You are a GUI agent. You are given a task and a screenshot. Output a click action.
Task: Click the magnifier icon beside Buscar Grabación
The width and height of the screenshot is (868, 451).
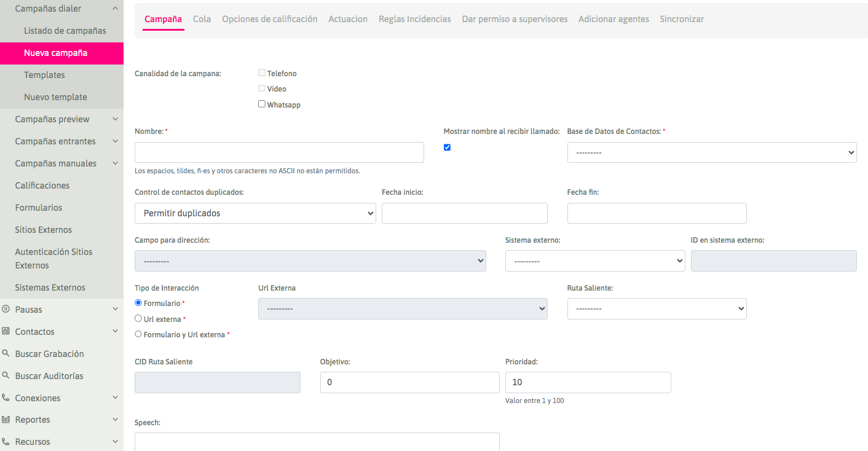[6, 354]
